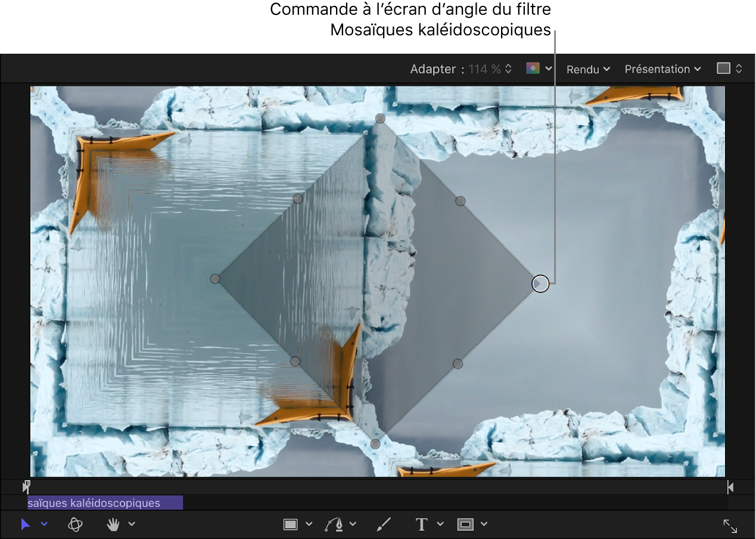Click the timeline play range Out marker
Viewport: 756px width, 539px height.
pyautogui.click(x=730, y=487)
